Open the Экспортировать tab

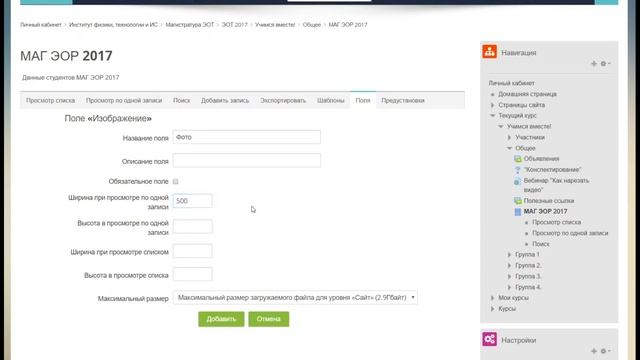pyautogui.click(x=283, y=100)
